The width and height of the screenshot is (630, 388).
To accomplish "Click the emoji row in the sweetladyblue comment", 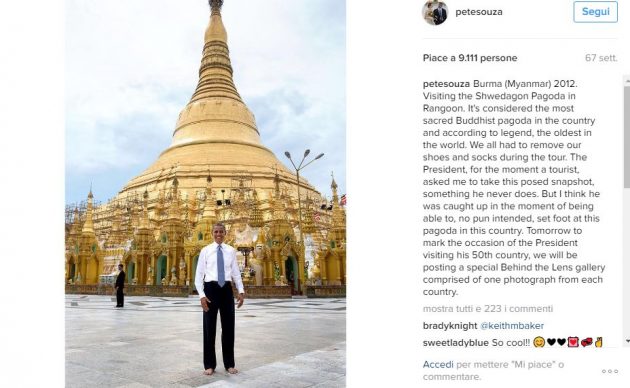I will [568, 343].
